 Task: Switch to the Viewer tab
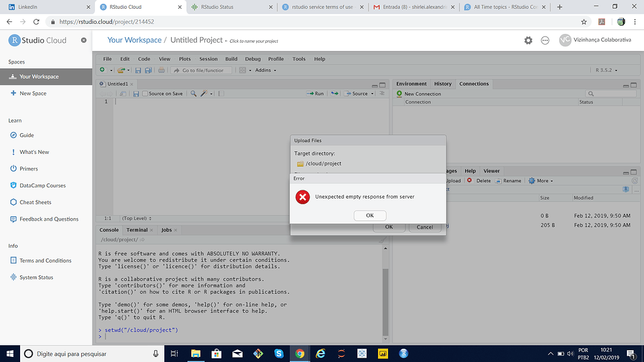click(491, 171)
